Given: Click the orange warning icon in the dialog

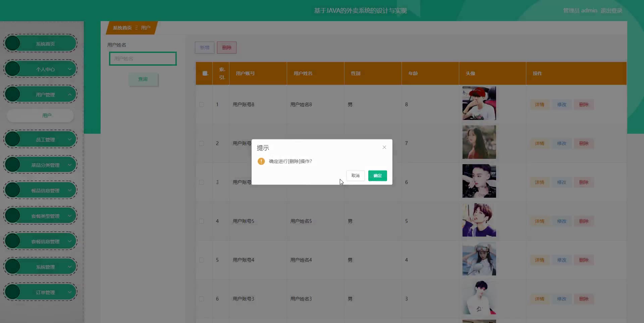Looking at the screenshot, I should pyautogui.click(x=261, y=161).
